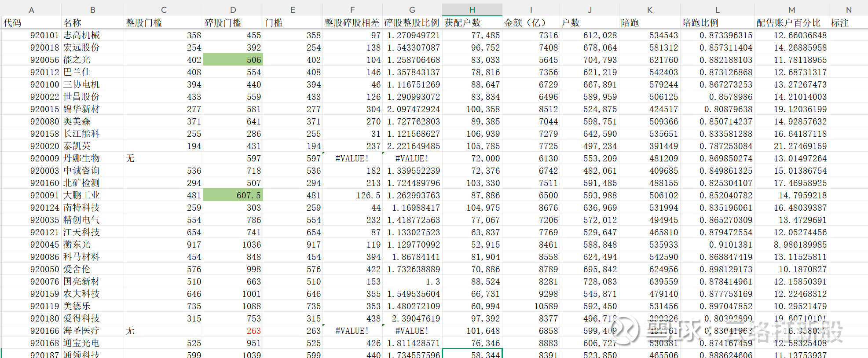Select column D header
This screenshot has width=868, height=358.
coord(233,10)
